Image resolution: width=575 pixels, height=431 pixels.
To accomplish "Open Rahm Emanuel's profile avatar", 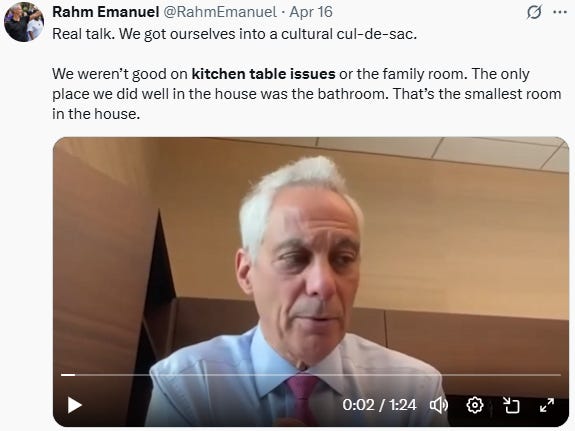I will 24,22.
